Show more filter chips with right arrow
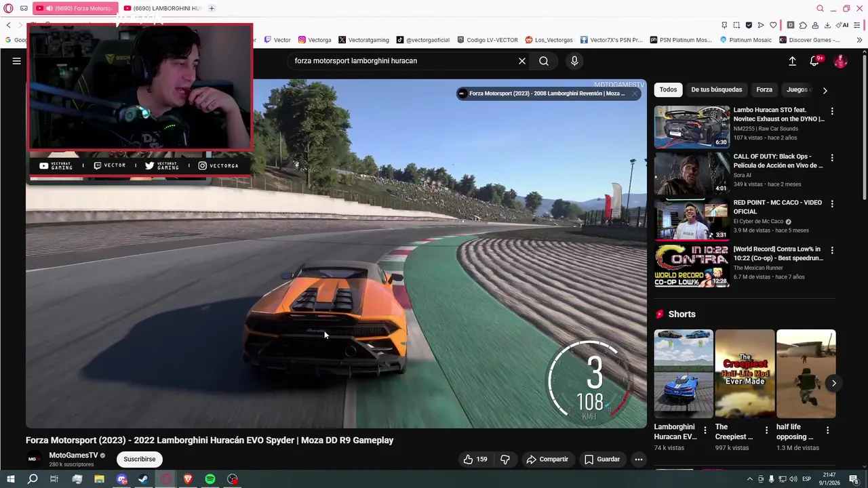 point(825,89)
